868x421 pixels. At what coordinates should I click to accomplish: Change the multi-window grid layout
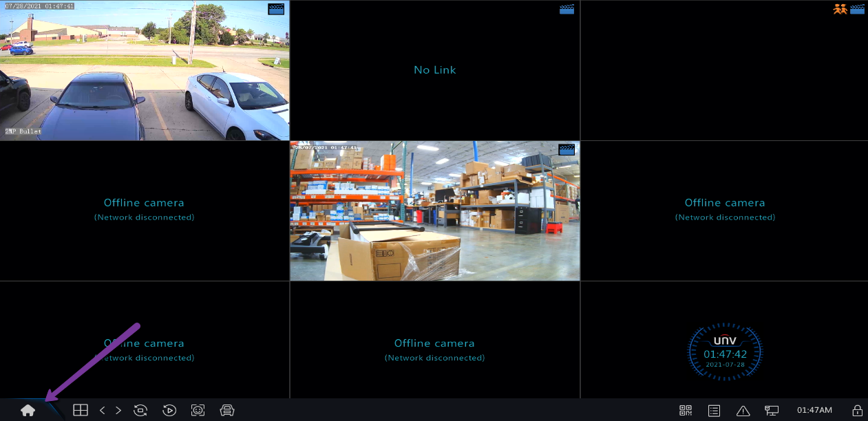click(81, 411)
